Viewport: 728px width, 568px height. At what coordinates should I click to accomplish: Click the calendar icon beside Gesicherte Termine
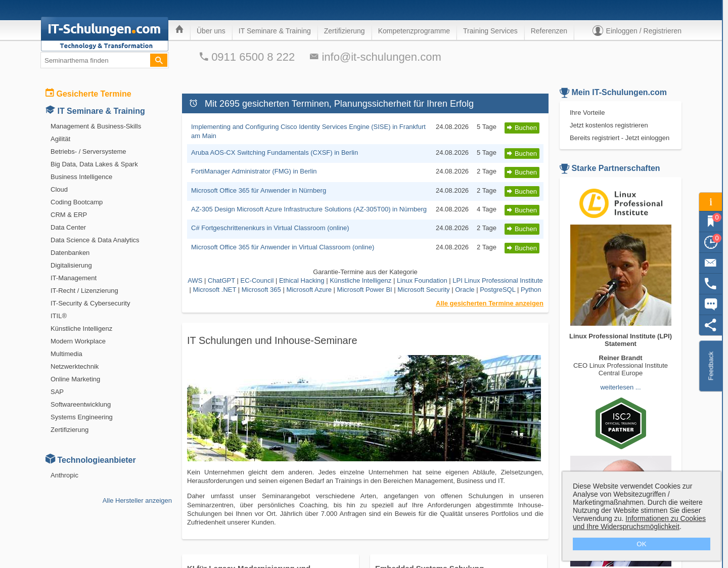50,93
